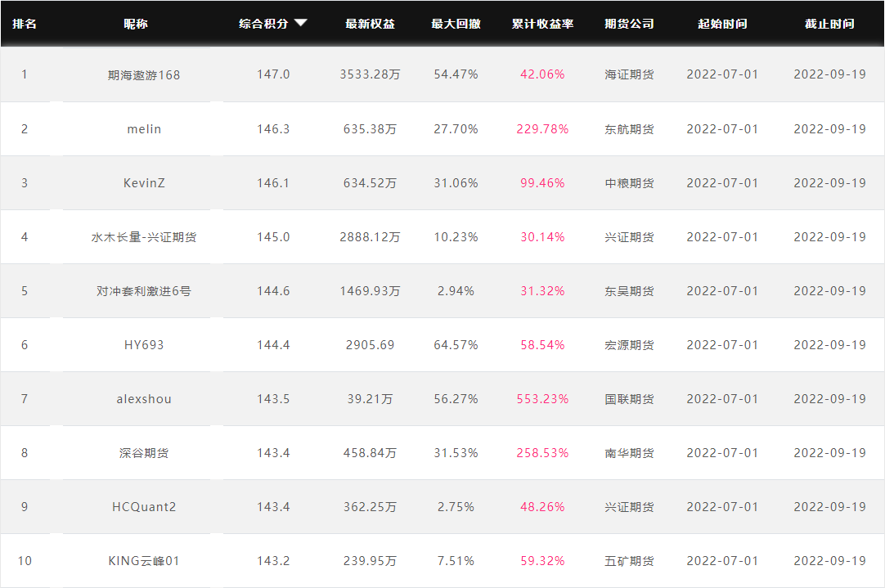Select equity value 362.25万

[371, 507]
